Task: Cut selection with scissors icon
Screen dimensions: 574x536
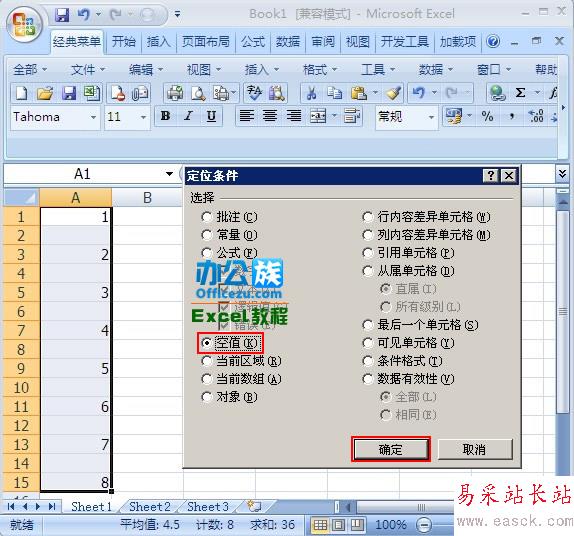Action: click(311, 93)
